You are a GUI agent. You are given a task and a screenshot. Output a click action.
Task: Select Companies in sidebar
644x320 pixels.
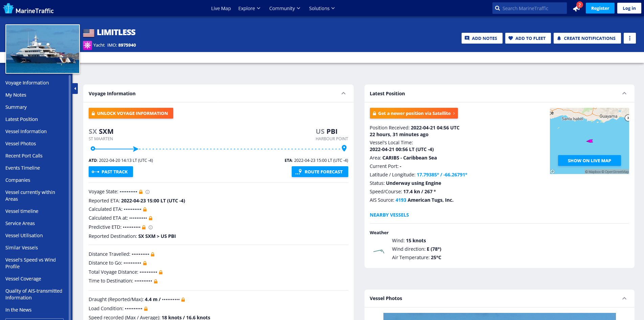coord(18,180)
